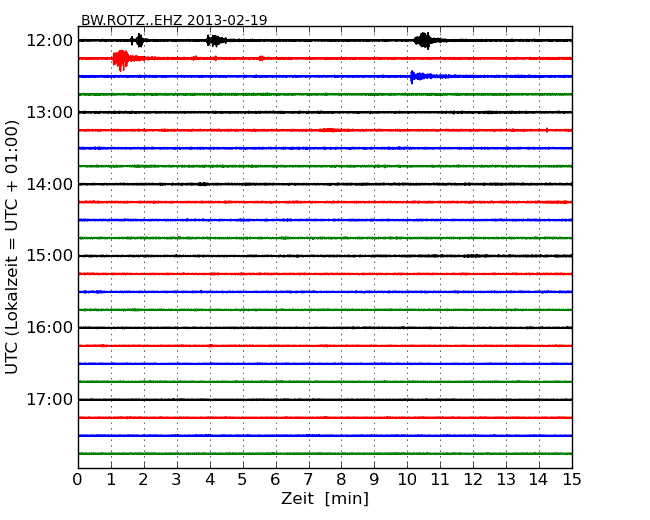Screen dimensions: 650x520
Task: Click the 17:00 time label
Action: click(50, 399)
